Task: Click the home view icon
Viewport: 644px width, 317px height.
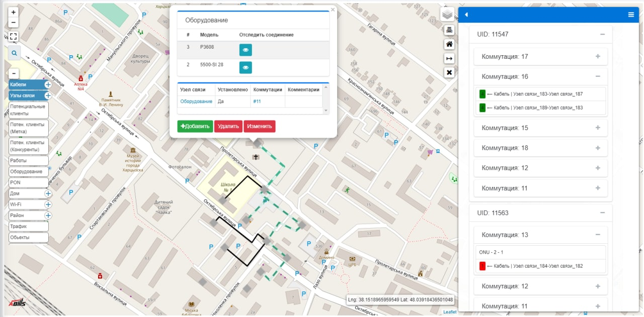Action: [449, 44]
